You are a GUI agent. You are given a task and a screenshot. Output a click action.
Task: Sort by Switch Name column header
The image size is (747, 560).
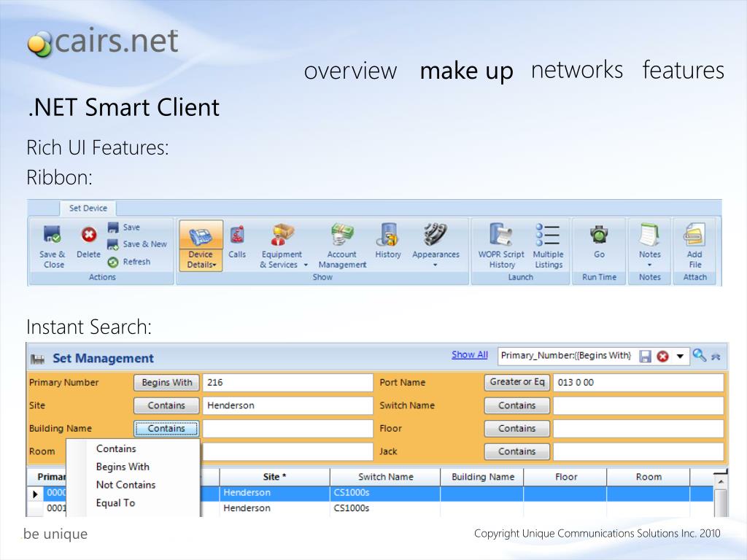click(x=385, y=477)
